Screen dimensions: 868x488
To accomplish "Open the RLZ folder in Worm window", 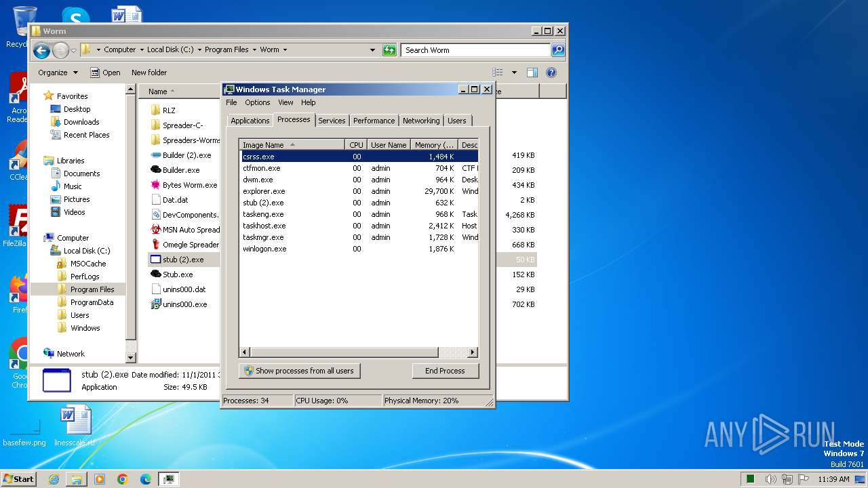I will point(163,110).
